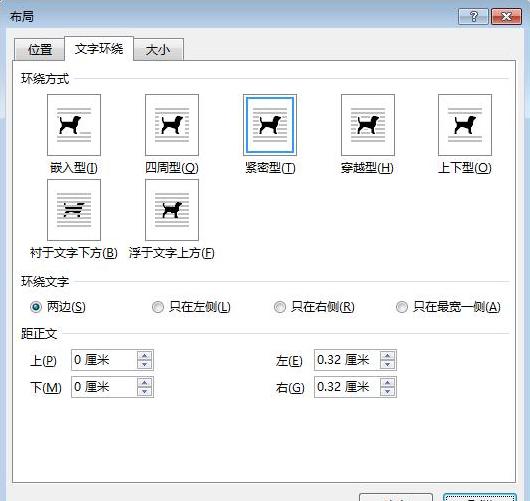The image size is (530, 501).
Task: Click the 上下型(O) label text
Action: pyautogui.click(x=464, y=167)
